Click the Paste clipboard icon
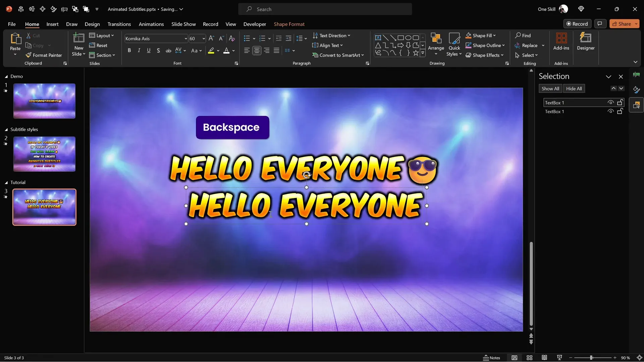644x362 pixels. 15,39
